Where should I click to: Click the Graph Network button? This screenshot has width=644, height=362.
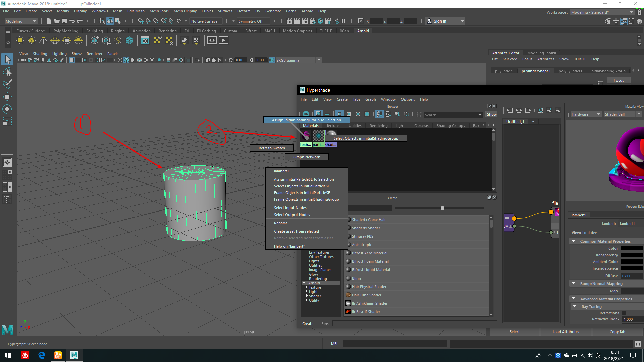coord(306,157)
